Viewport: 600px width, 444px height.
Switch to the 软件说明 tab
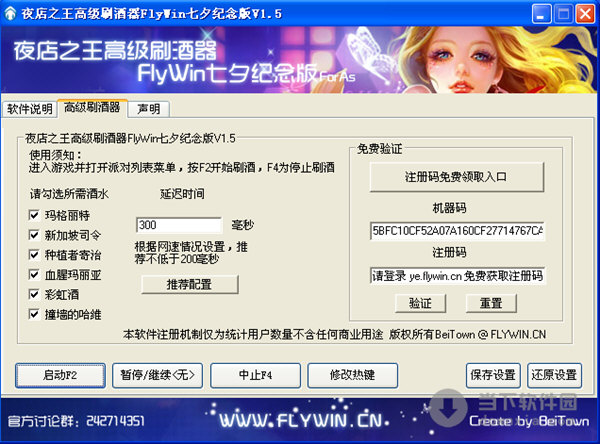30,109
